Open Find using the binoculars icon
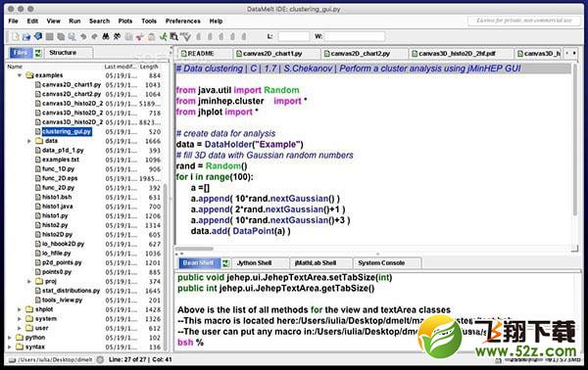The height and width of the screenshot is (370, 588). [x=106, y=36]
